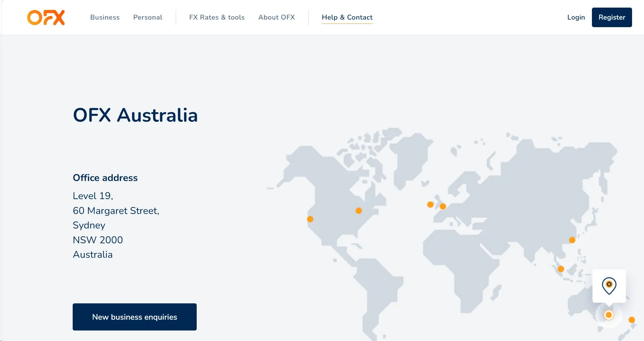
Task: Click the final 'Australia' address line
Action: (x=93, y=254)
